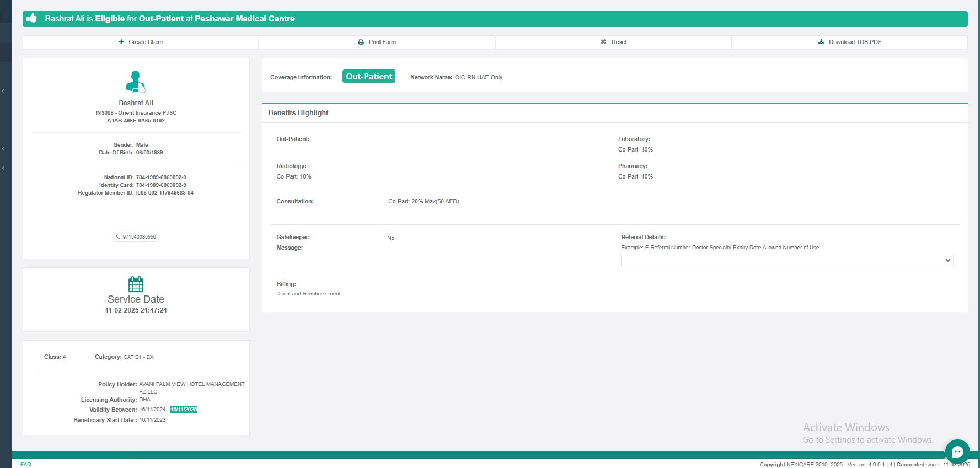Open the FAQ link in footer
This screenshot has width=980, height=468.
tap(26, 464)
